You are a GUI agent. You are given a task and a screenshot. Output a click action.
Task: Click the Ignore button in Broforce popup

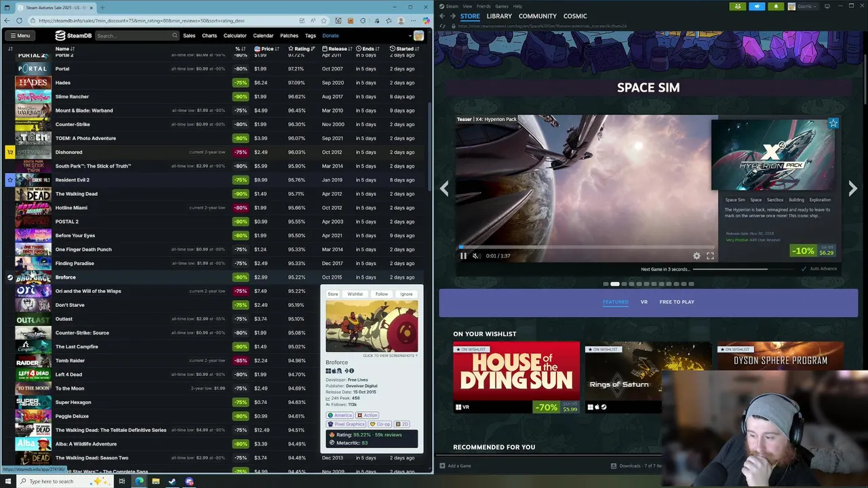point(406,294)
